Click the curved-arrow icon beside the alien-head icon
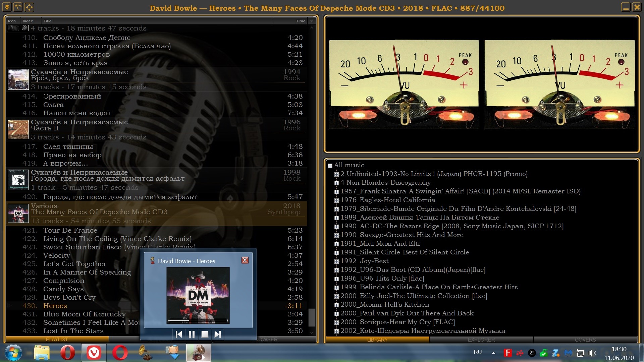The image size is (644, 362). coord(18,7)
